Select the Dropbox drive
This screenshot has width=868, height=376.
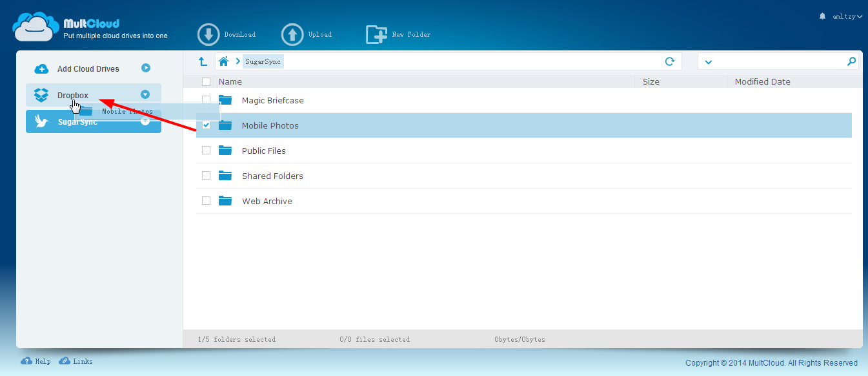[94, 95]
